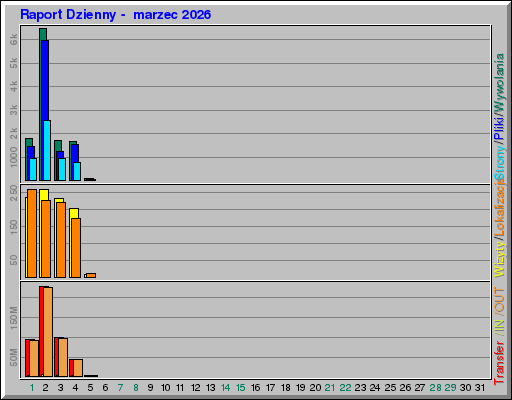Click the 50 y-axis label in middle chart

click(x=14, y=260)
